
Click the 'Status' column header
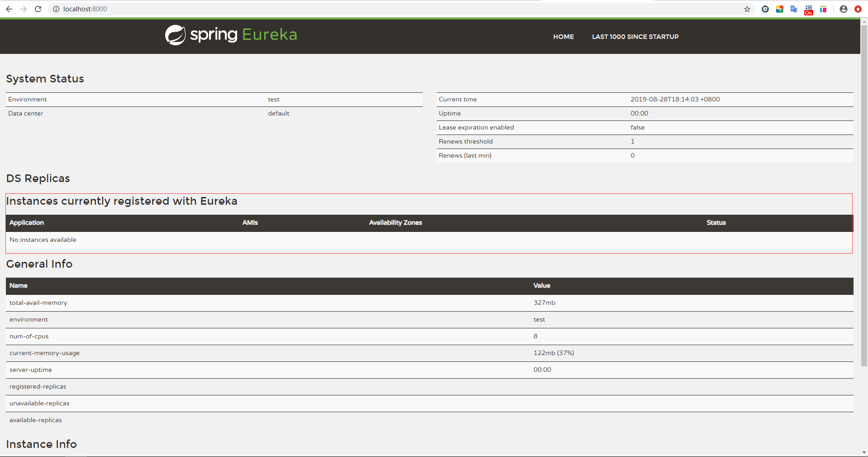pyautogui.click(x=716, y=222)
